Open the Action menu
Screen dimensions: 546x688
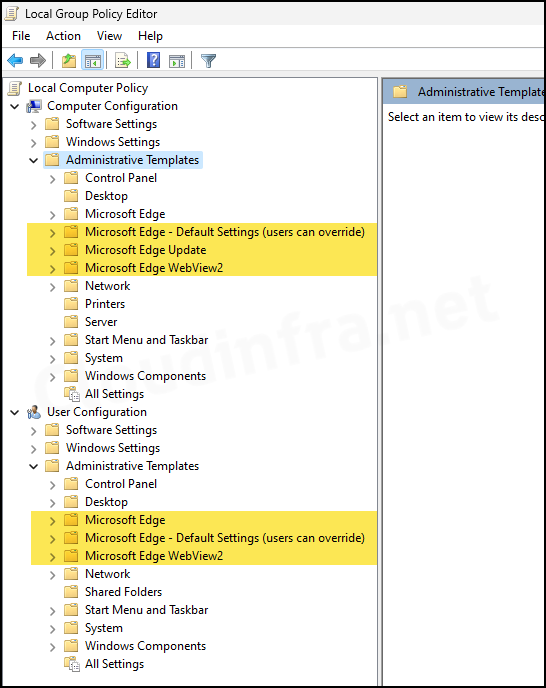pos(64,36)
